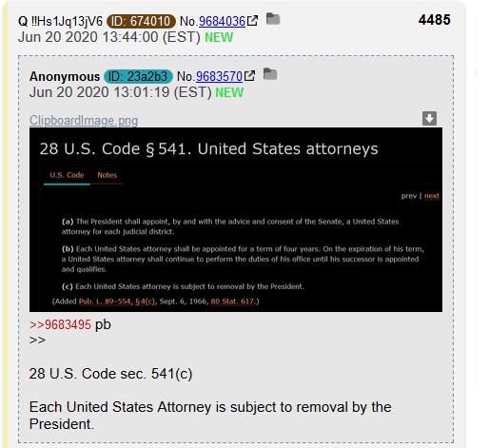The width and height of the screenshot is (489, 448).
Task: Go to prev code section
Action: (x=409, y=196)
